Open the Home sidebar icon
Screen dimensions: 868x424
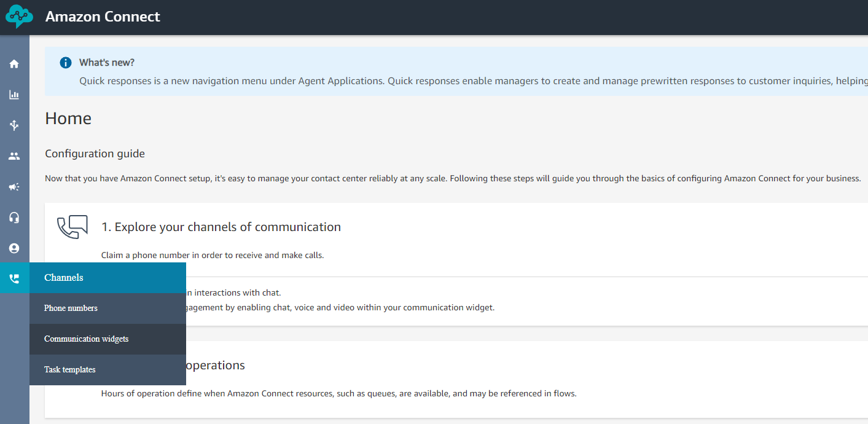pos(14,64)
